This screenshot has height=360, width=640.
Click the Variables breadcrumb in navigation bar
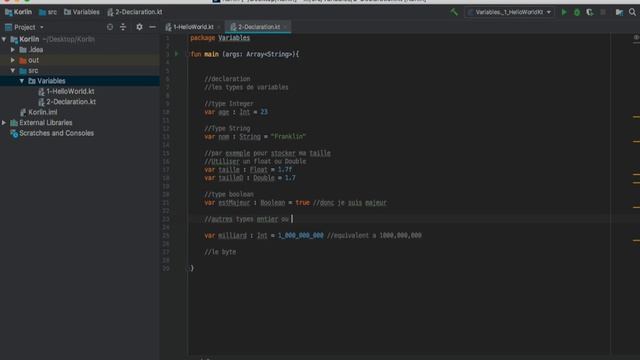point(82,12)
